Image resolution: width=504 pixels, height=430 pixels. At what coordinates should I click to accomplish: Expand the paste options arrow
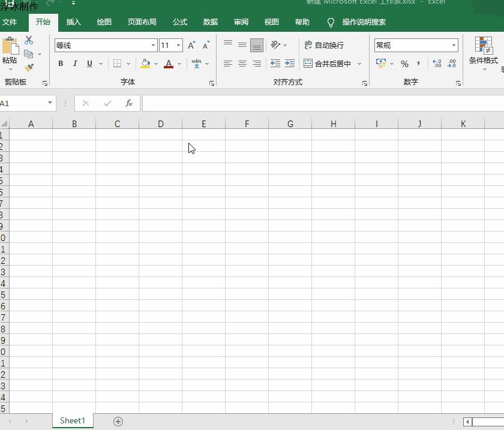[x=11, y=69]
